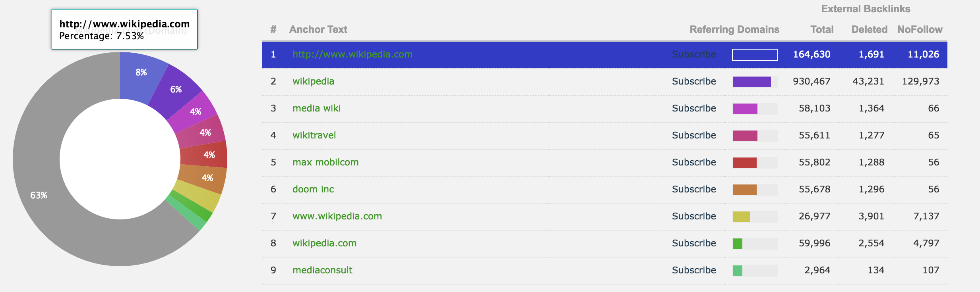Open the wikitravel anchor text link
Screen dimensions: 980x292
[314, 135]
